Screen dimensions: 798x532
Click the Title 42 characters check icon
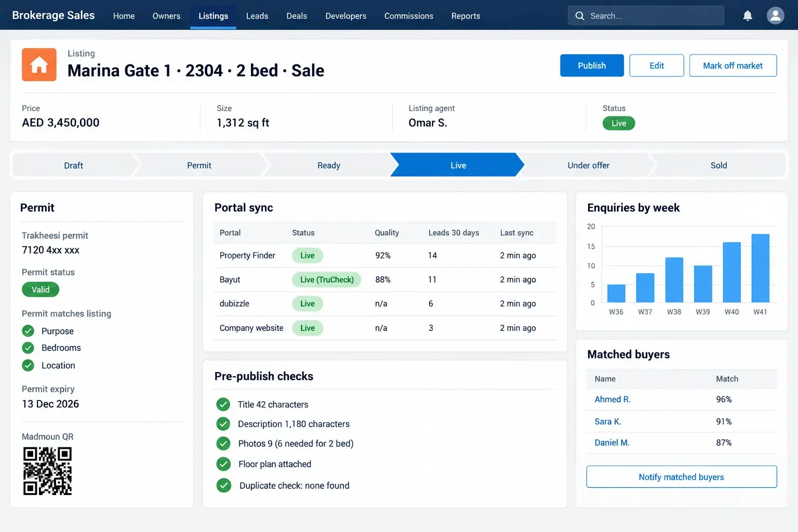[x=223, y=404]
